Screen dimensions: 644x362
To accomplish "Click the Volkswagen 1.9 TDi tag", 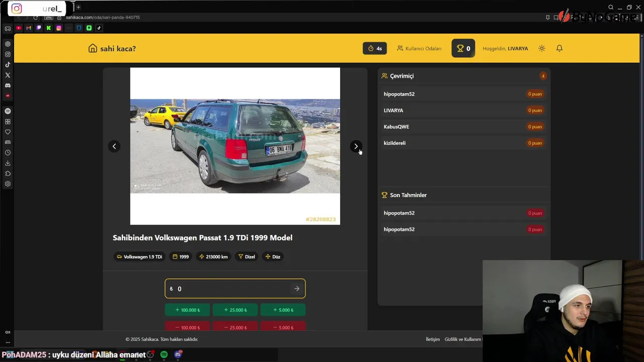I will click(x=139, y=256).
